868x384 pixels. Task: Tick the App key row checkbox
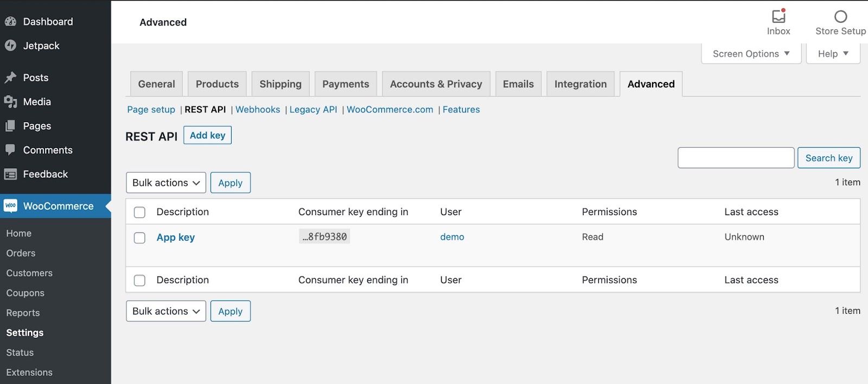tap(139, 238)
